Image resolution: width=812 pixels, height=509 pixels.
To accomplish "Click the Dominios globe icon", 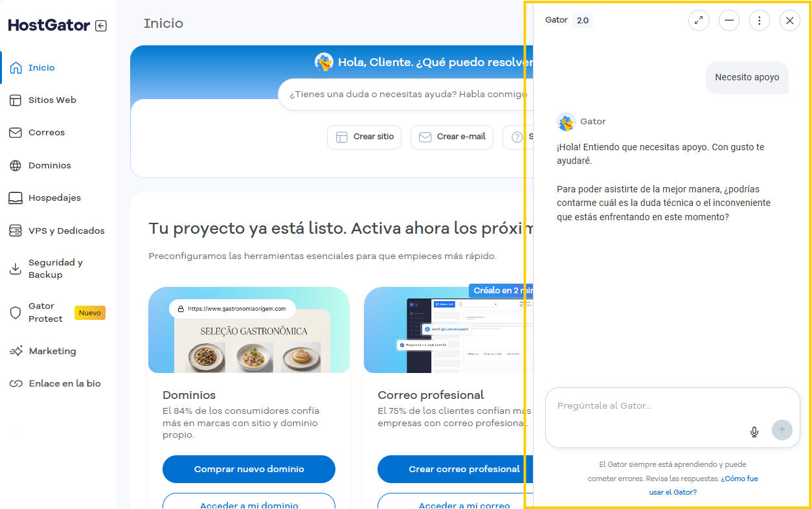I will click(16, 166).
